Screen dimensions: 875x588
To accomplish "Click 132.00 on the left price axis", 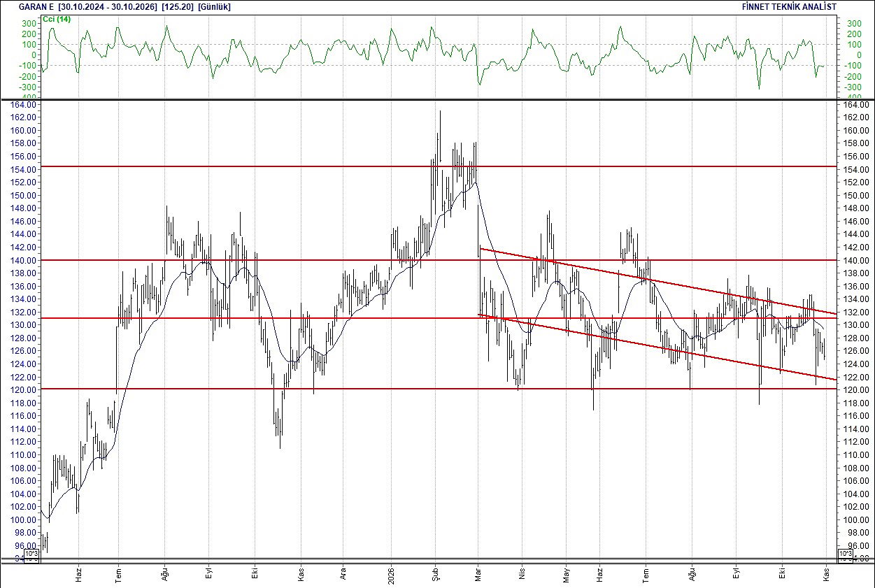I will (x=24, y=312).
